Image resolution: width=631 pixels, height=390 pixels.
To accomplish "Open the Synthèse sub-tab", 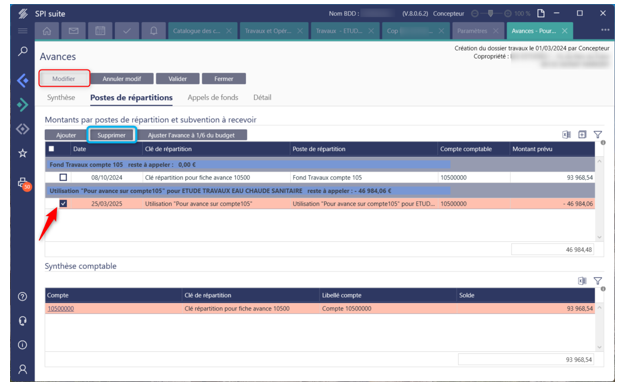I will click(x=61, y=97).
